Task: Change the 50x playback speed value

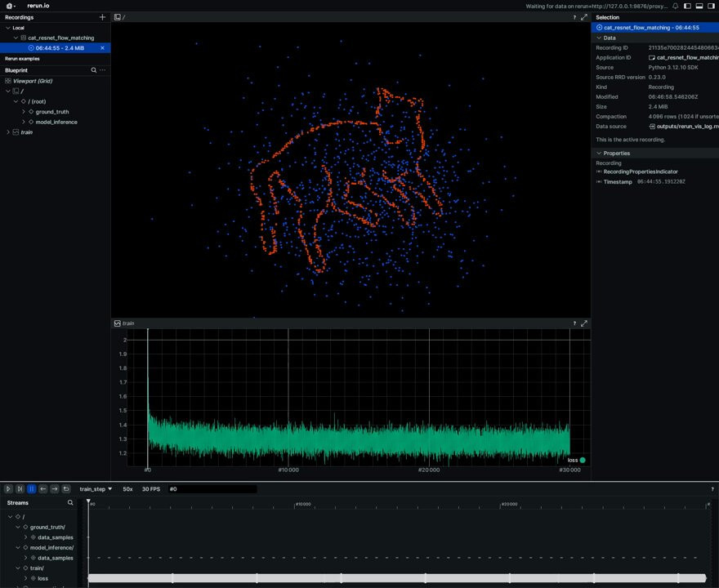Action: click(x=127, y=489)
